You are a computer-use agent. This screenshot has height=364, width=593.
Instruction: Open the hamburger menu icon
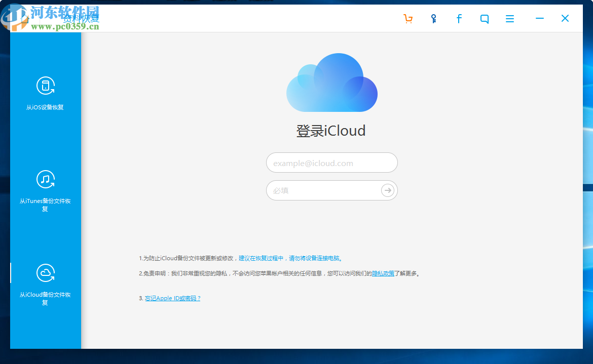pyautogui.click(x=509, y=18)
